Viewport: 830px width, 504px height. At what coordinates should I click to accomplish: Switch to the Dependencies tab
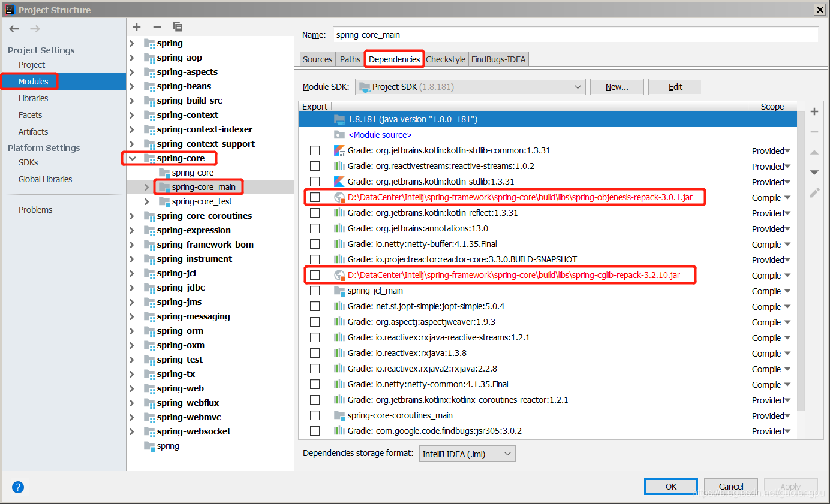[394, 59]
